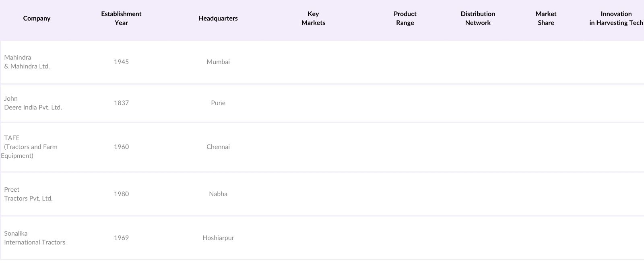Click the Nabha headquarters cell
The width and height of the screenshot is (644, 263).
click(x=218, y=194)
